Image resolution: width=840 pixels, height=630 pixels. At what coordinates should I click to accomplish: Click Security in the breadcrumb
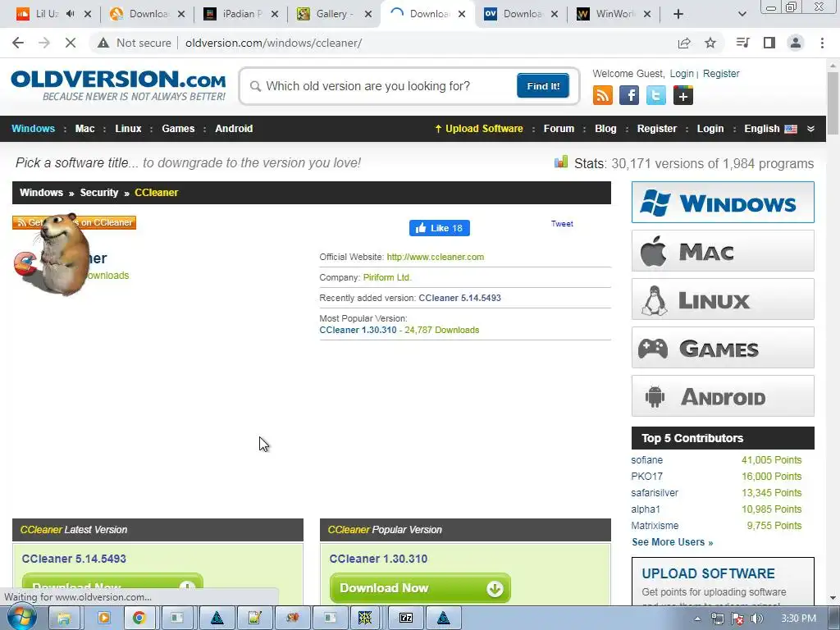[x=99, y=193]
